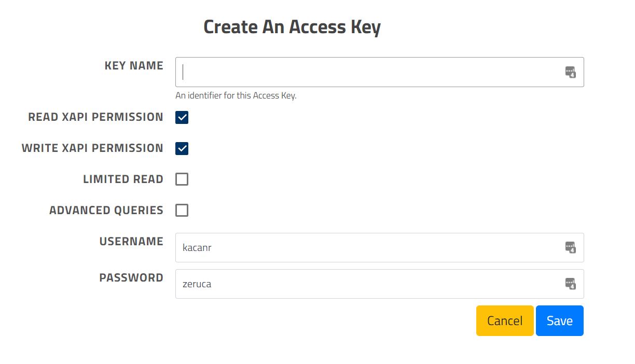This screenshot has width=635, height=364.
Task: Uncheck the Read xAPI Permission checkbox
Action: pos(182,117)
